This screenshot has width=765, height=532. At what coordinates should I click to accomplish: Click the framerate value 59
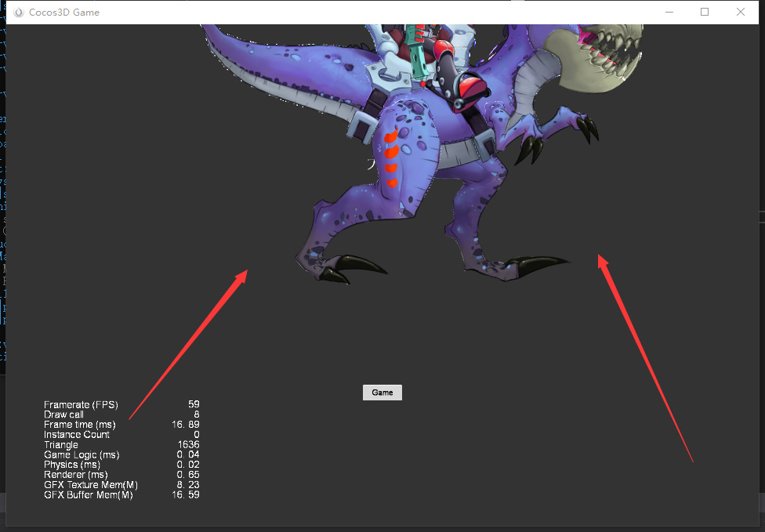(194, 404)
